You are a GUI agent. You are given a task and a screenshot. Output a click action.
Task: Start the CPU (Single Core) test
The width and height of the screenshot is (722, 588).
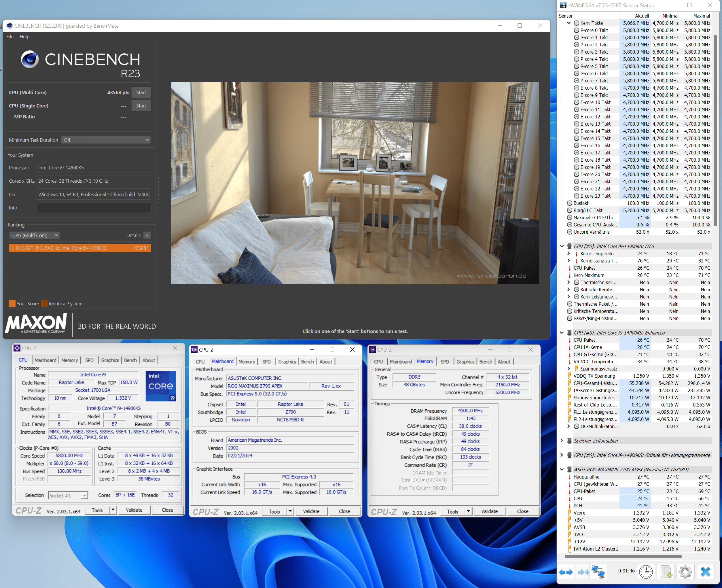tap(141, 106)
